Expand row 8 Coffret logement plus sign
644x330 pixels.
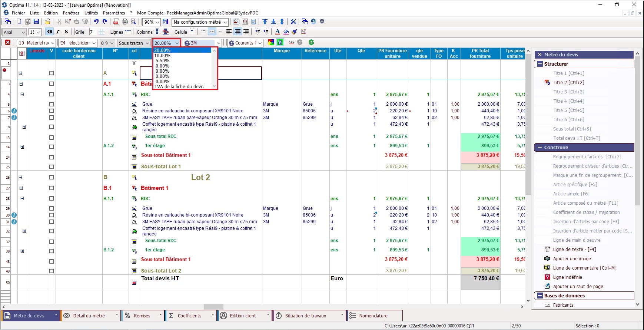tap(24, 127)
